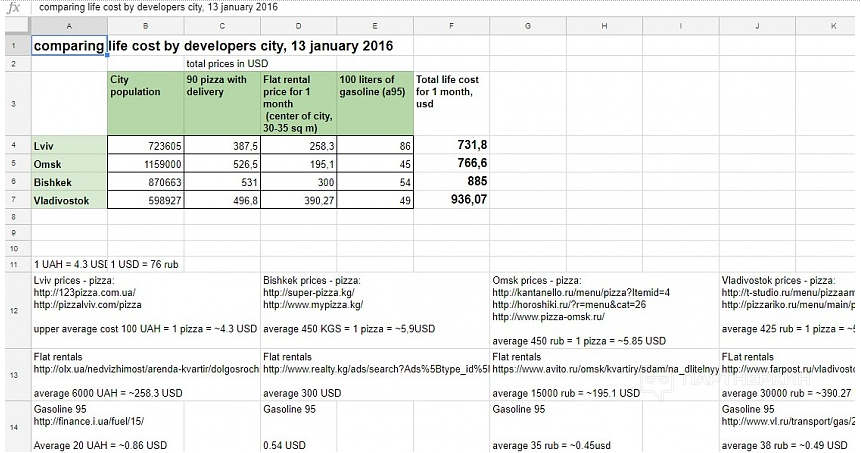Screen dimensions: 861x453
Task: Click Bishkek population 870663
Action: click(x=146, y=182)
